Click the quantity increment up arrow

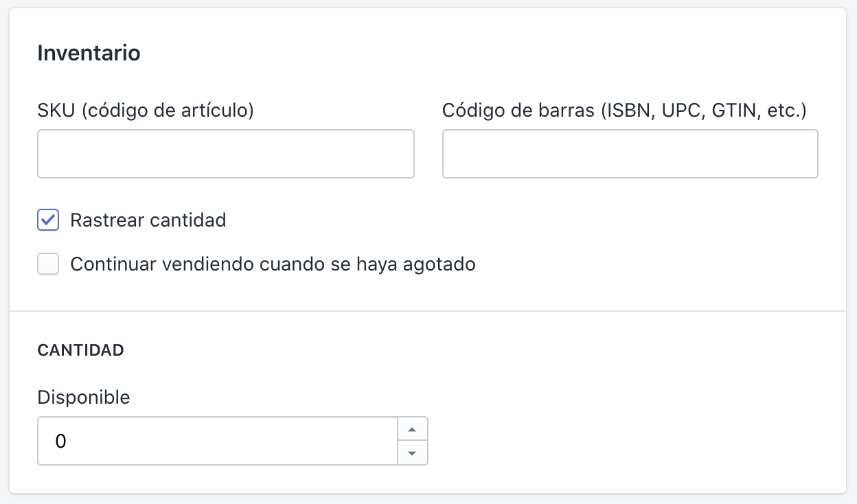[412, 430]
